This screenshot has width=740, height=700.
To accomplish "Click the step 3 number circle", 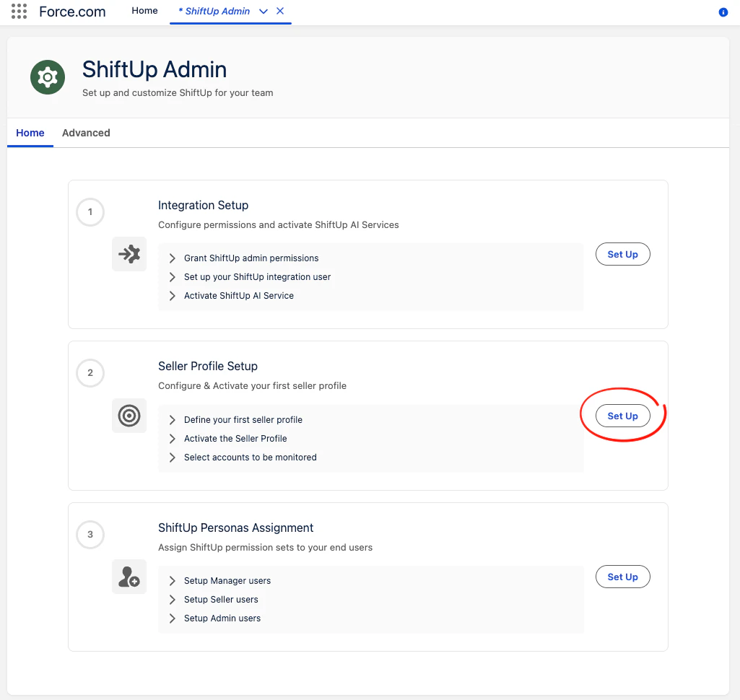I will point(90,535).
